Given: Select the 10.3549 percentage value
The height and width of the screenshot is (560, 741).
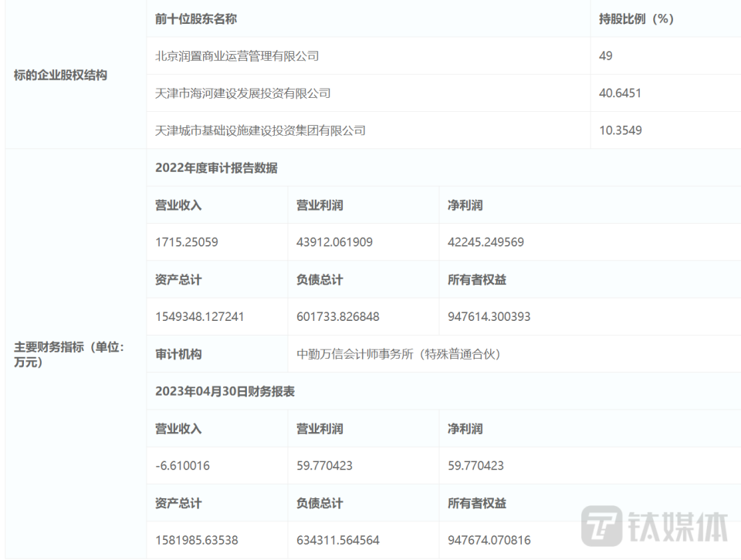Looking at the screenshot, I should pos(620,130).
